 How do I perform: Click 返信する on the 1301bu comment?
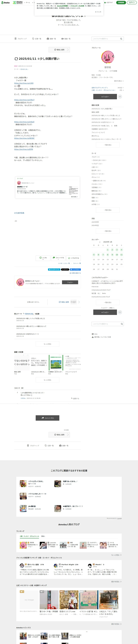coord(75,399)
